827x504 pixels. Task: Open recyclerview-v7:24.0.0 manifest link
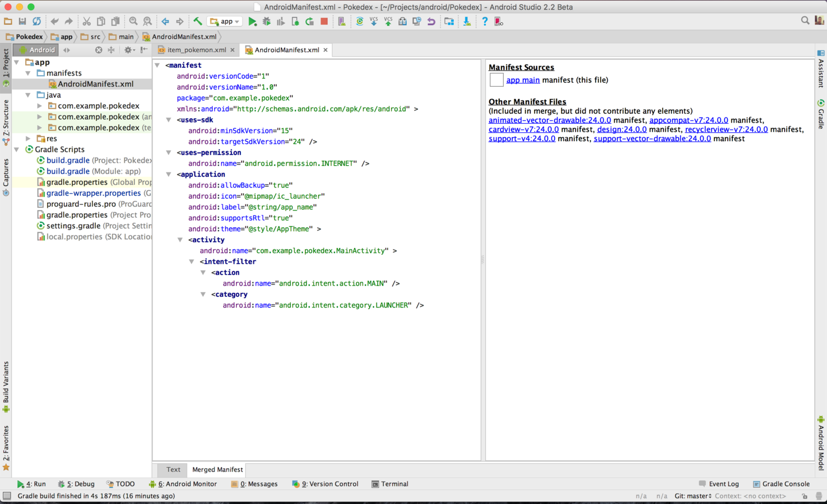726,129
